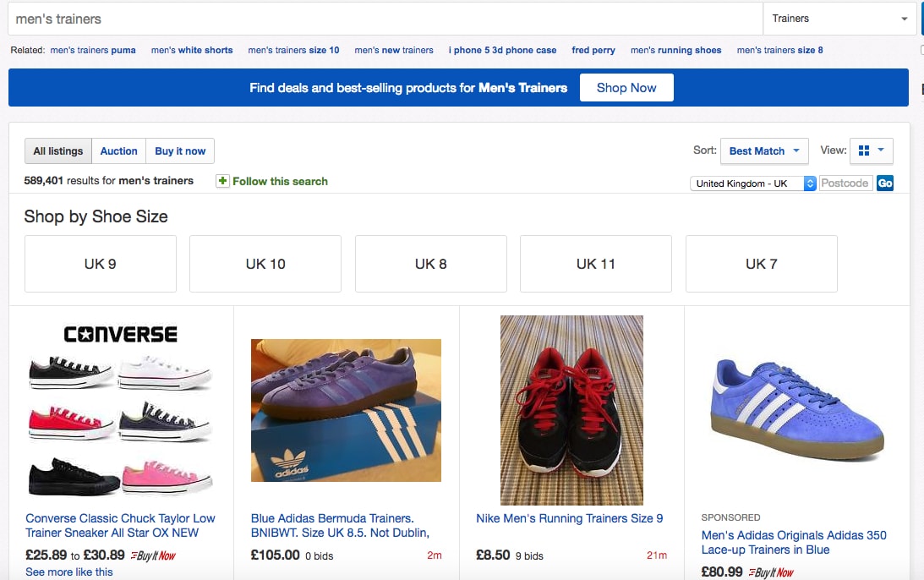Select the UK 10 shoe size box
Viewport: 924px width, 580px height.
(265, 264)
